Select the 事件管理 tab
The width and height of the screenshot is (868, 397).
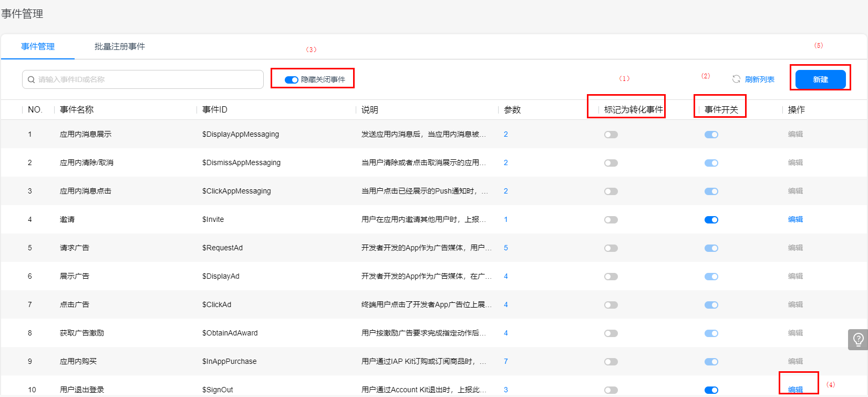click(x=38, y=47)
